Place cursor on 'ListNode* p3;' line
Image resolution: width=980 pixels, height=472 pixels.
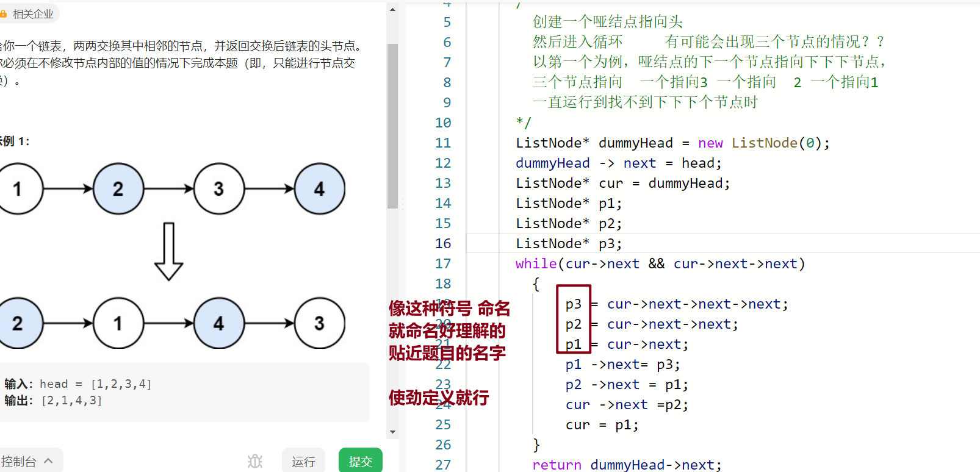[x=569, y=243]
